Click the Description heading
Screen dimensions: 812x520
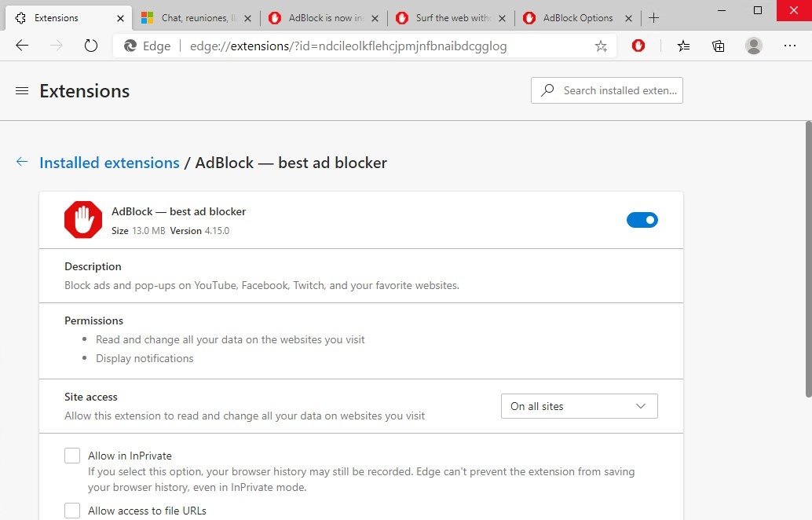point(93,267)
